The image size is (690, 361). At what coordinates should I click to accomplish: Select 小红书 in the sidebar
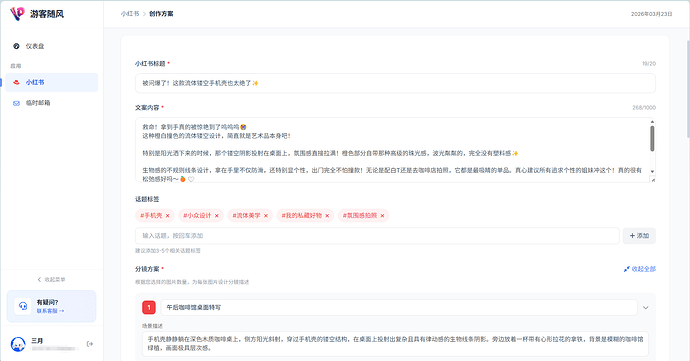click(51, 82)
